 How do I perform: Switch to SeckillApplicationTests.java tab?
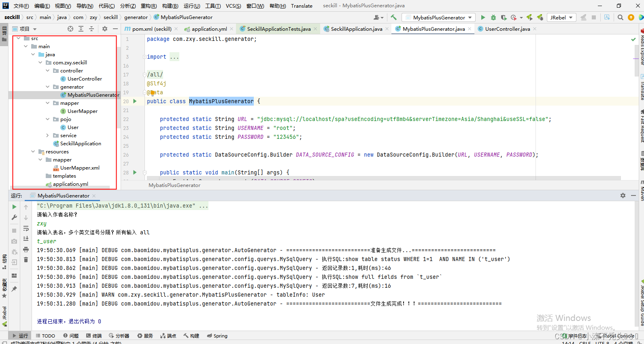278,29
